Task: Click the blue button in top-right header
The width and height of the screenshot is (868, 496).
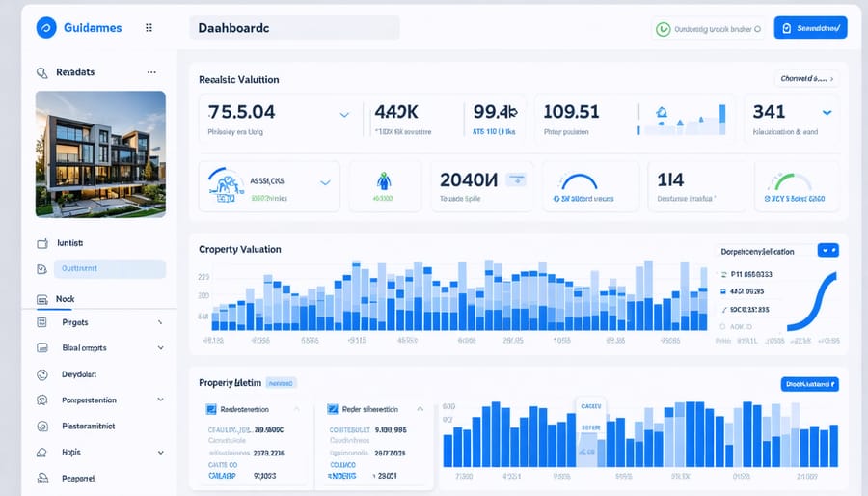Action: [x=810, y=29]
